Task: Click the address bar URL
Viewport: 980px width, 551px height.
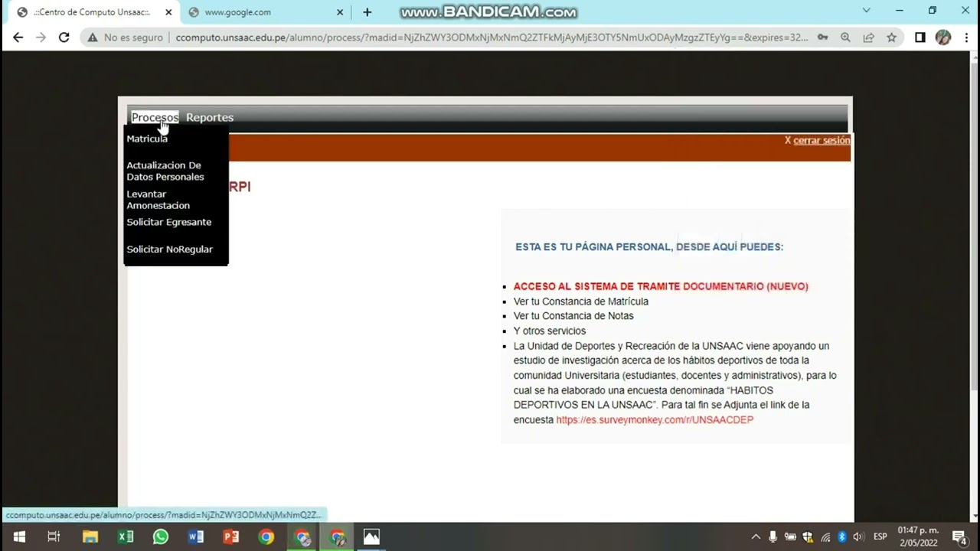Action: coord(492,37)
